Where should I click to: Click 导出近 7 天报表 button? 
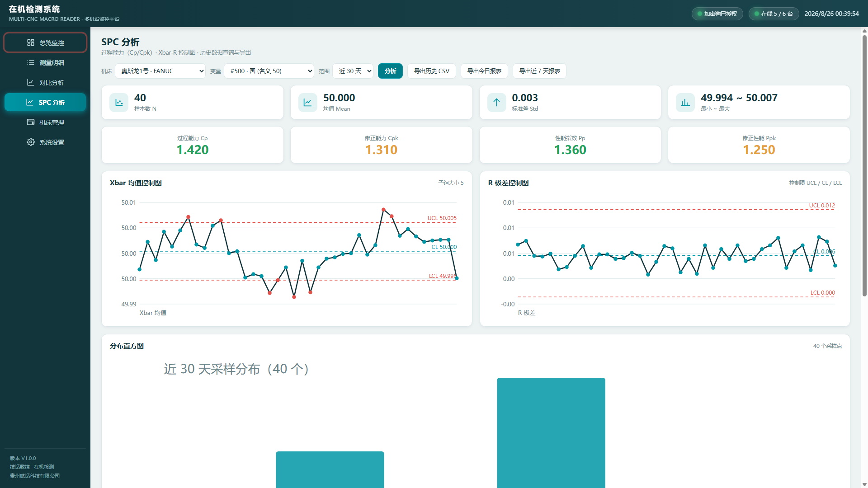point(539,71)
